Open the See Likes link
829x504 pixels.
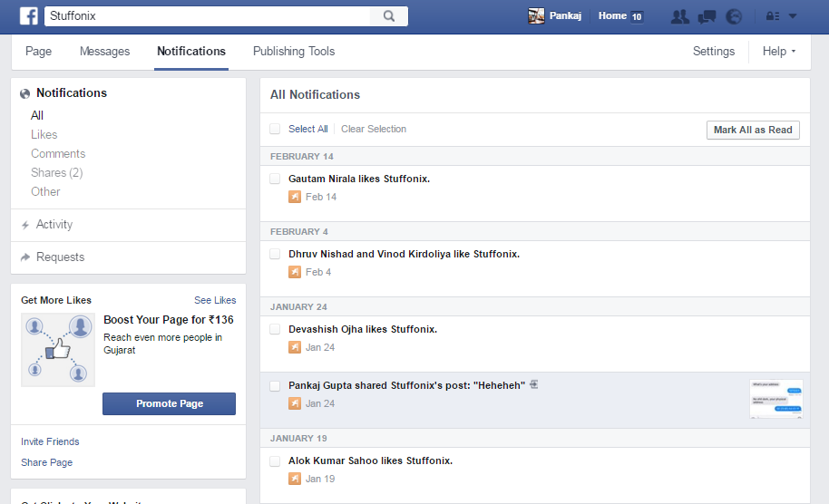[215, 300]
